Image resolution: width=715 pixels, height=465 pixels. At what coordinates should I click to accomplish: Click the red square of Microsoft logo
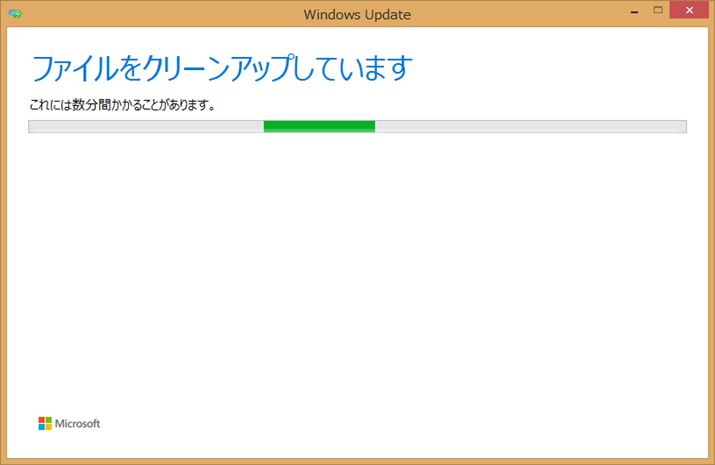[x=42, y=420]
